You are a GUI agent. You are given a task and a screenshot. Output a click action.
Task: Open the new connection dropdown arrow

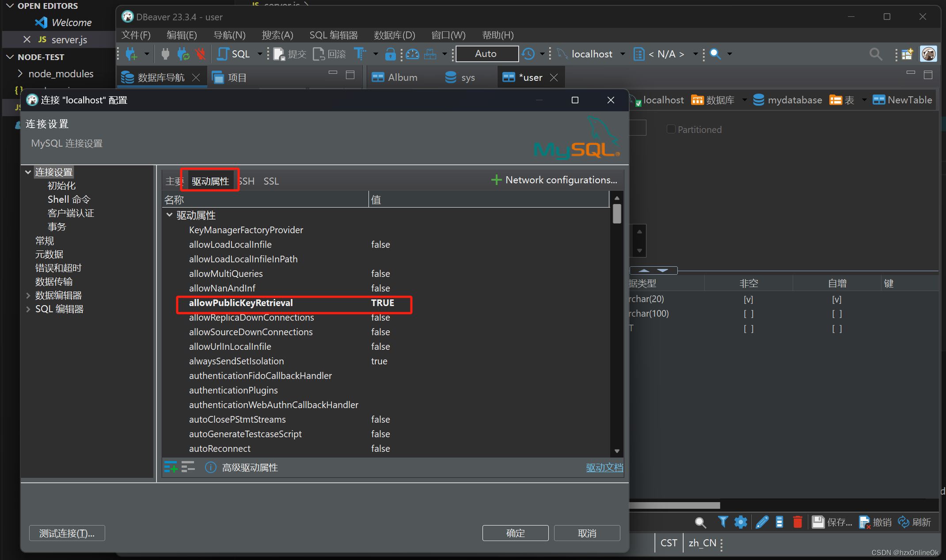point(146,54)
